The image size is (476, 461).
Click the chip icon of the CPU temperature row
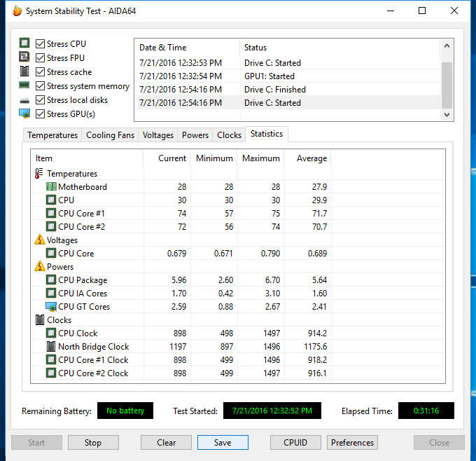[51, 200]
